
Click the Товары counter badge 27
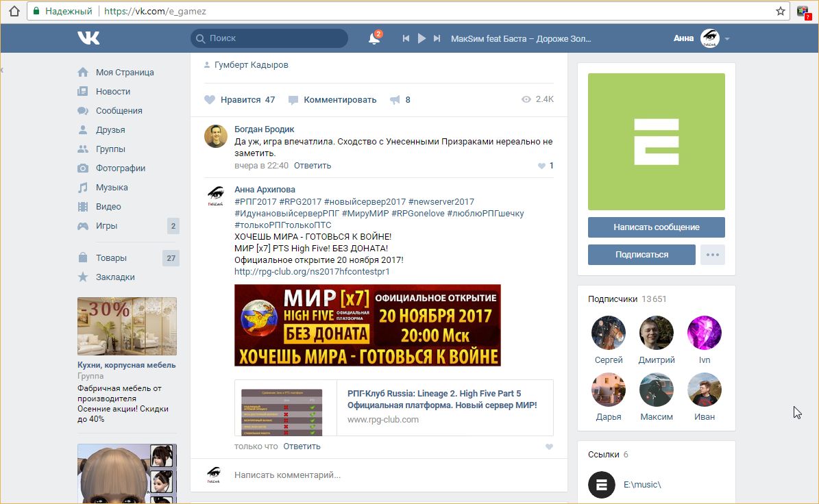point(171,257)
